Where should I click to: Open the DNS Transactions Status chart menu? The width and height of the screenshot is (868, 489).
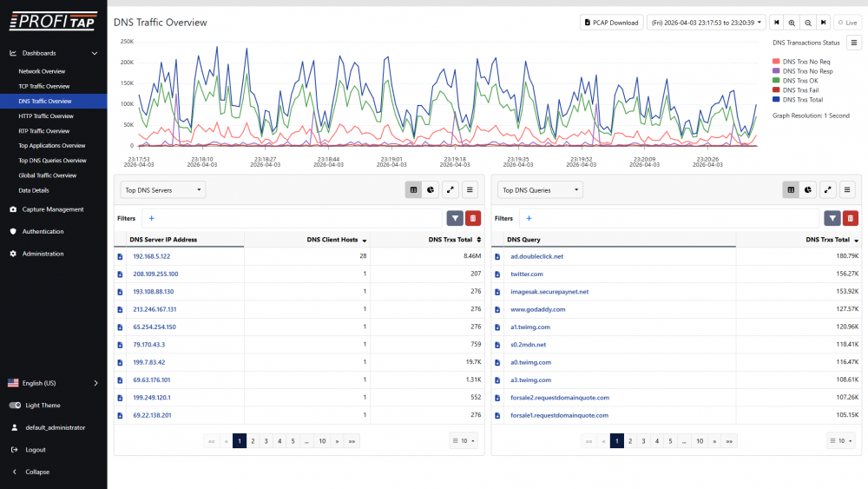[854, 42]
